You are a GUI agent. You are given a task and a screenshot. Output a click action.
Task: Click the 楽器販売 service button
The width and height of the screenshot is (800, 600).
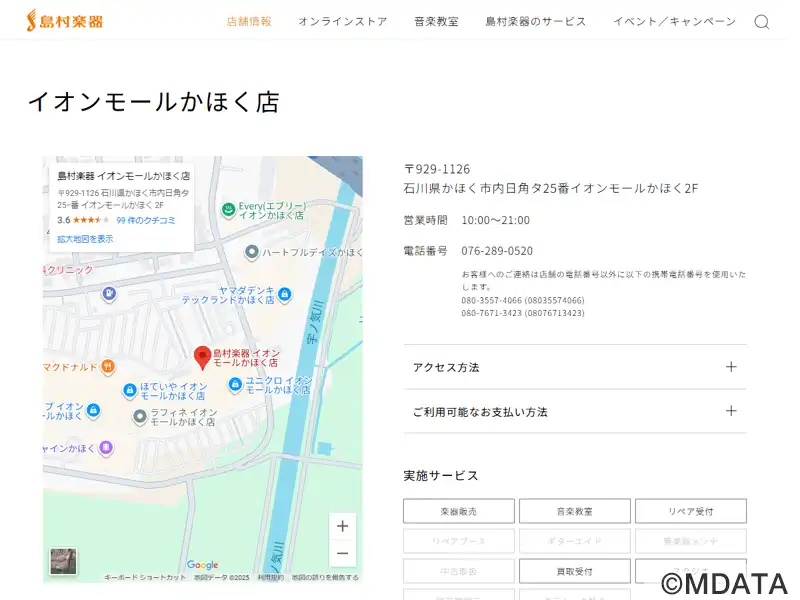(459, 511)
